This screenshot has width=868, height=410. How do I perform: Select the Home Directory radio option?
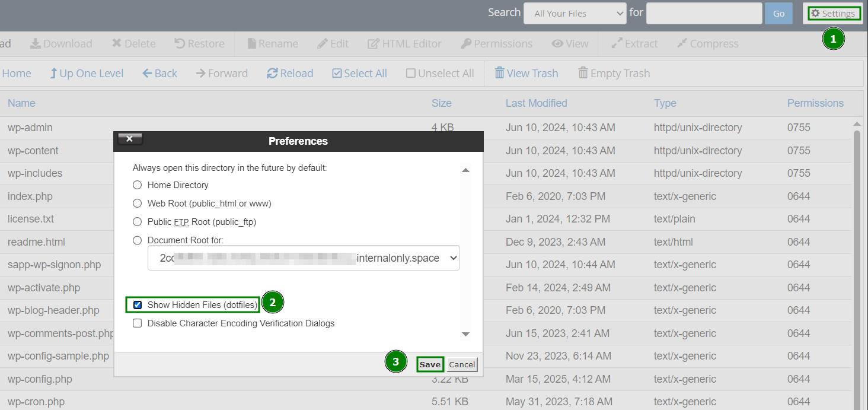coord(137,185)
